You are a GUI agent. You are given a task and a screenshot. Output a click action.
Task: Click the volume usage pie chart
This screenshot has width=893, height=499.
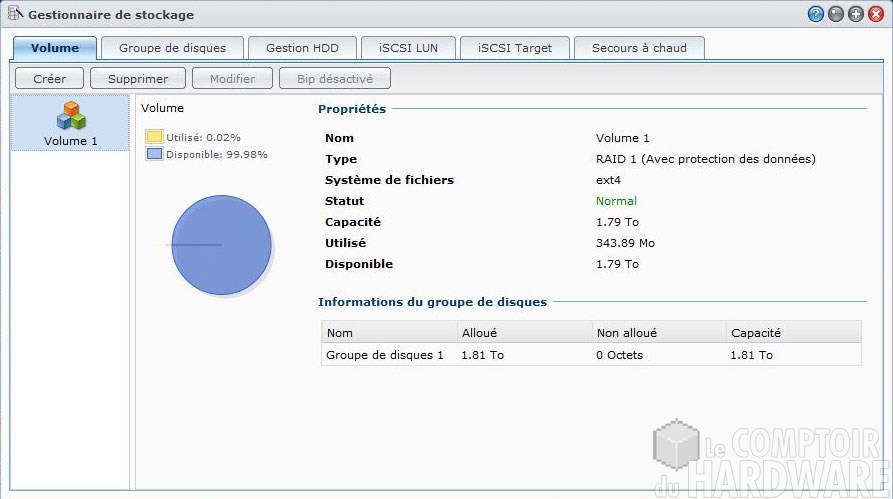221,245
